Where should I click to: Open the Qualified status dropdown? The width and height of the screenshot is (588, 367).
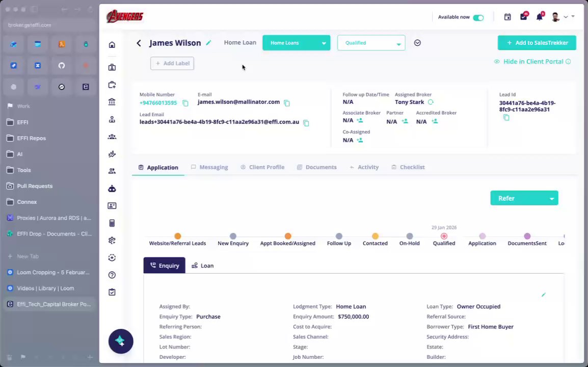371,43
